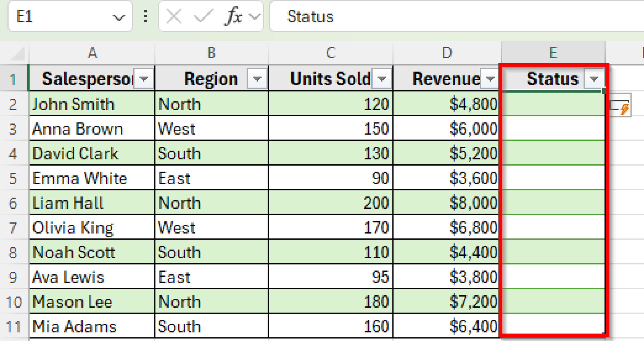The image size is (644, 341).
Task: Open the Revenue column filter dropdown
Action: [x=490, y=79]
